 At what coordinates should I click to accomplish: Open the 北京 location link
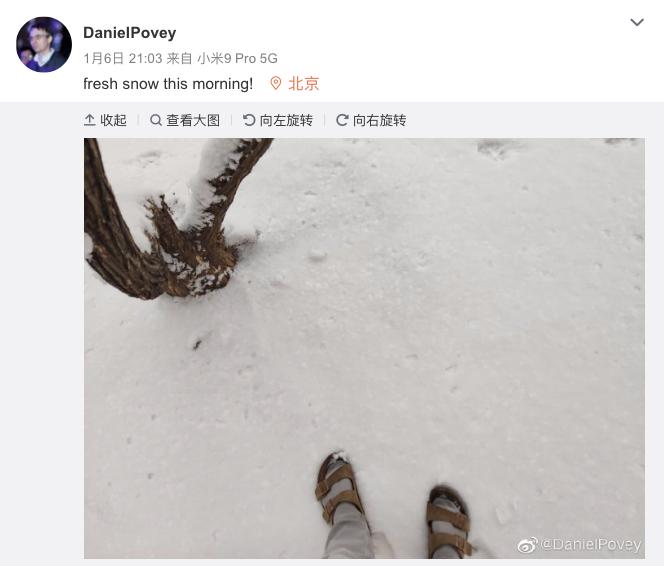(x=304, y=84)
